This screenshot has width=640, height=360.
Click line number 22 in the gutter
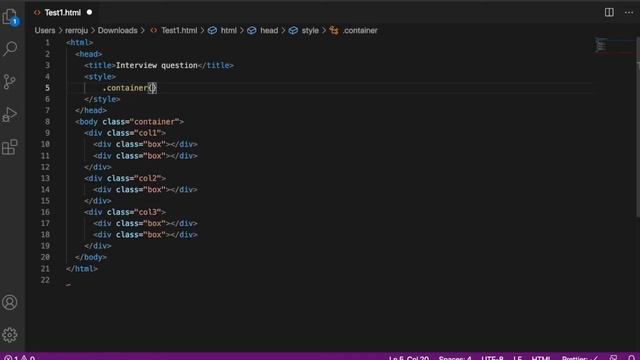pos(45,280)
